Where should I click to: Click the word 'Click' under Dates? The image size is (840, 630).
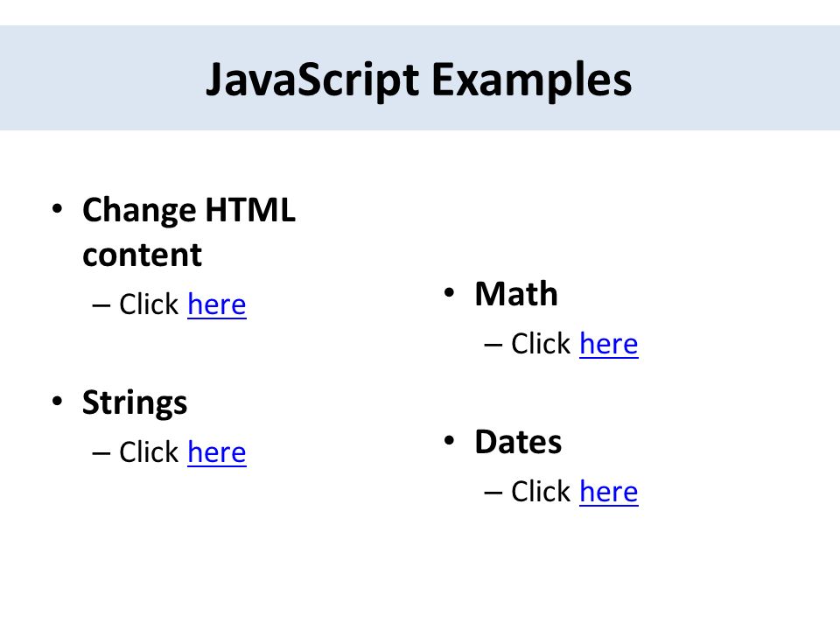coord(541,491)
